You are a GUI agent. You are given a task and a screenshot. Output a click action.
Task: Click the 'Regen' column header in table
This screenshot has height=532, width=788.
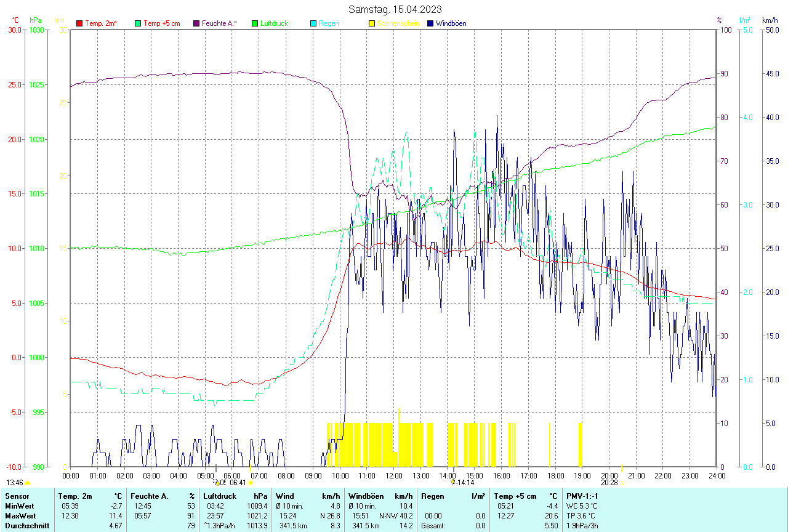pyautogui.click(x=432, y=496)
